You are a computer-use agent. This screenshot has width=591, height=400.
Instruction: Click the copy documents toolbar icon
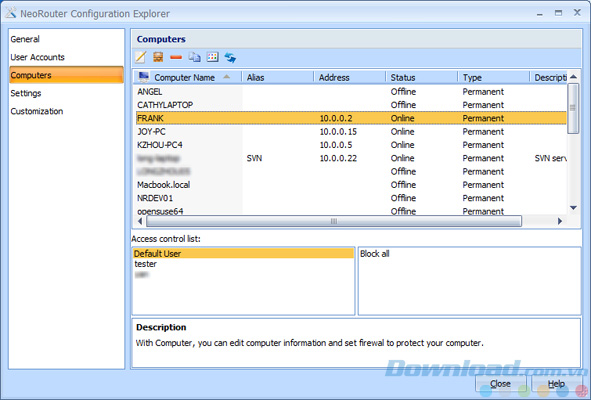click(194, 57)
